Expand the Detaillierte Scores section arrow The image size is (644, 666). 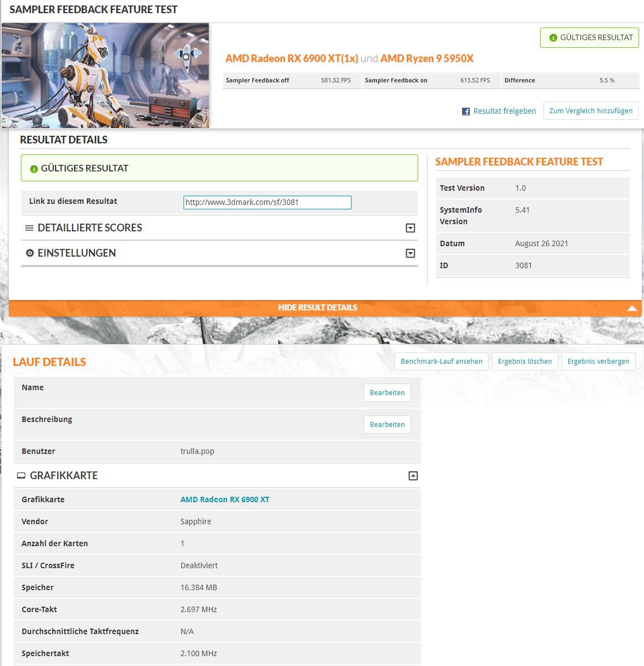(410, 228)
